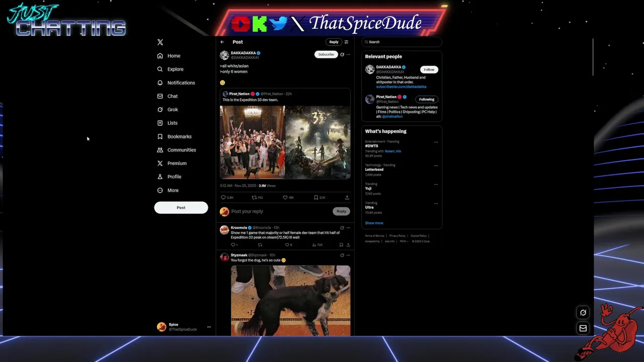The height and width of the screenshot is (362, 644).
Task: Click the DAKKADAKKA profile avatar on post
Action: coord(224,55)
